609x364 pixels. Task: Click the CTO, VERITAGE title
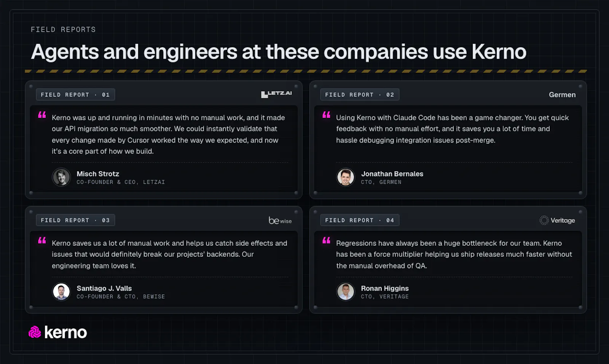pos(385,297)
